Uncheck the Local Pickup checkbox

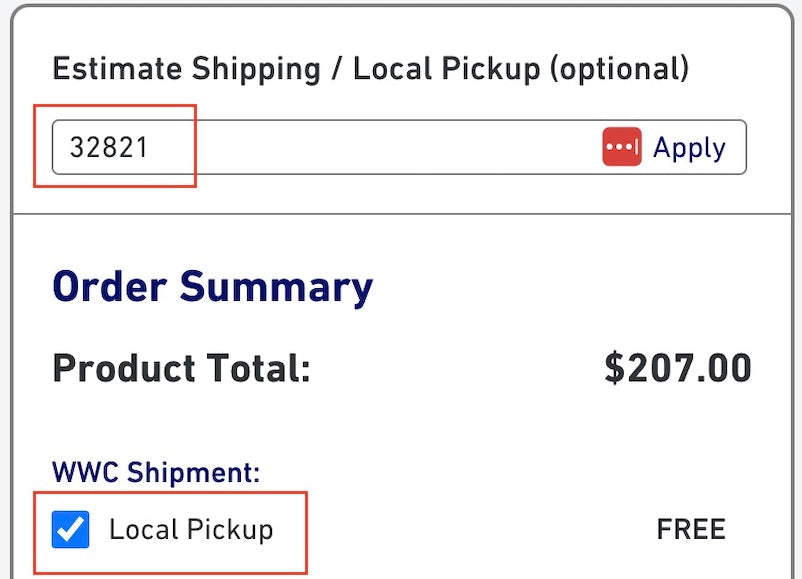coord(71,530)
